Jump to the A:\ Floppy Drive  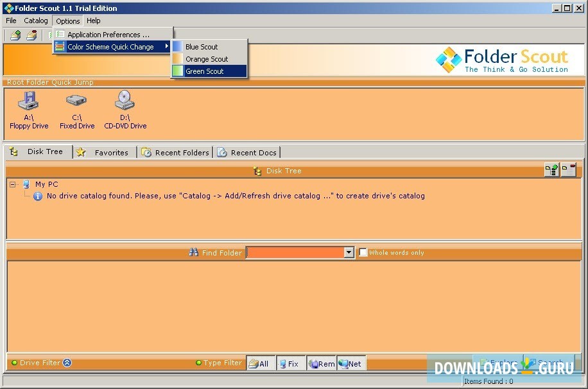click(29, 110)
